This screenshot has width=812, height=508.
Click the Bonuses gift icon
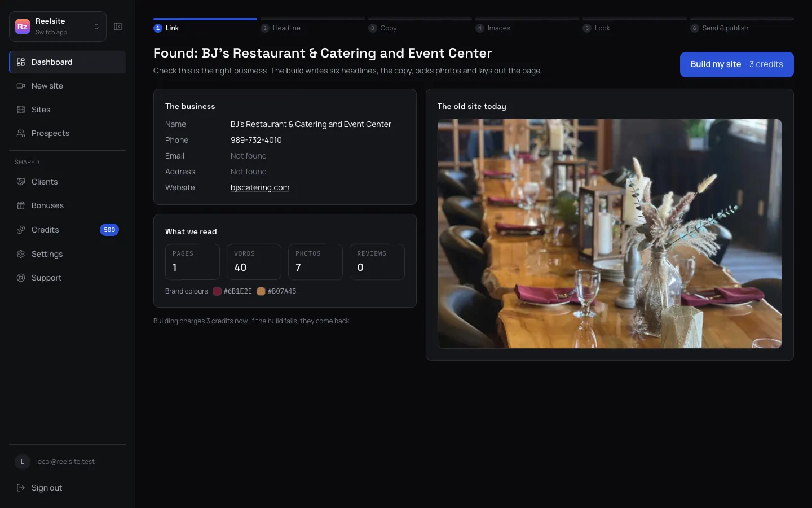tap(21, 205)
